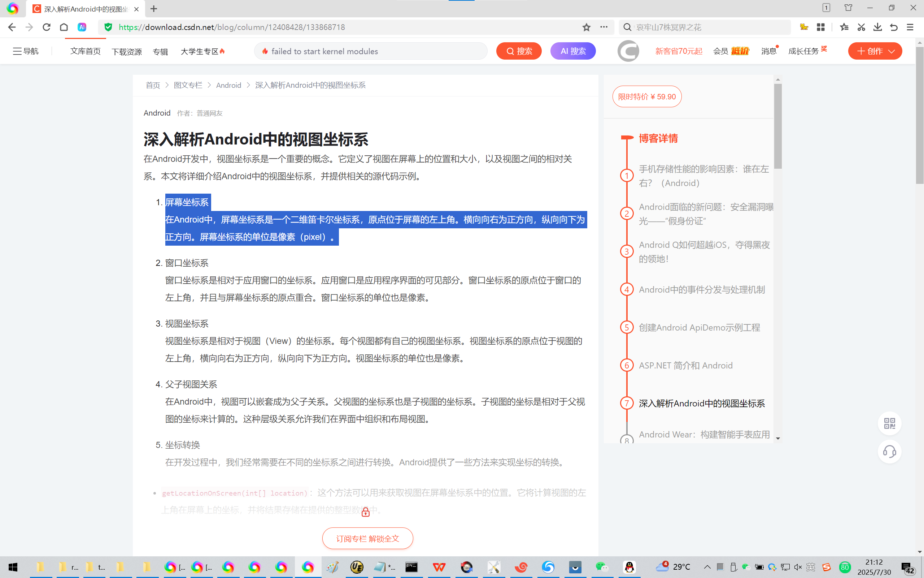Open WeChat from the taskbar

(x=602, y=567)
